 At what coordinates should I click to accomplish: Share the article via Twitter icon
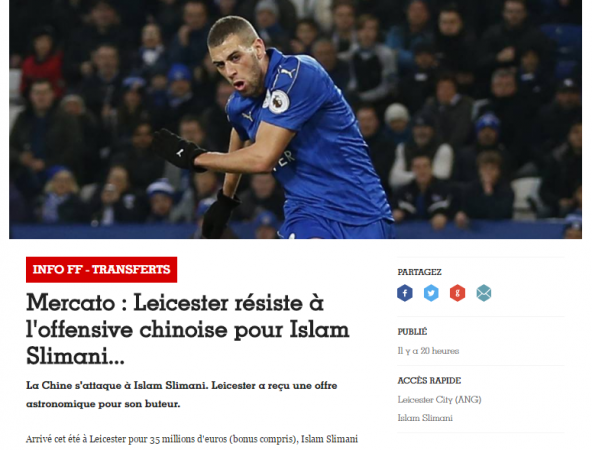(431, 293)
